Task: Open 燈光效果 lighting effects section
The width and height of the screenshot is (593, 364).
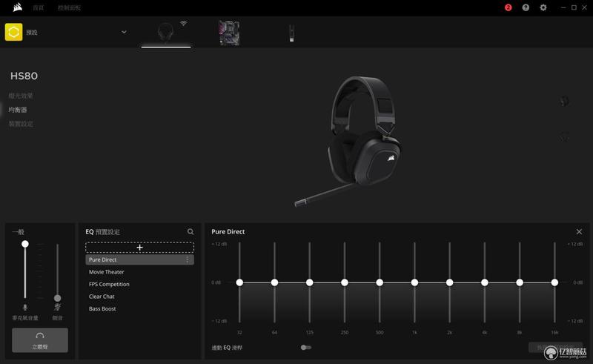Action: click(x=21, y=96)
